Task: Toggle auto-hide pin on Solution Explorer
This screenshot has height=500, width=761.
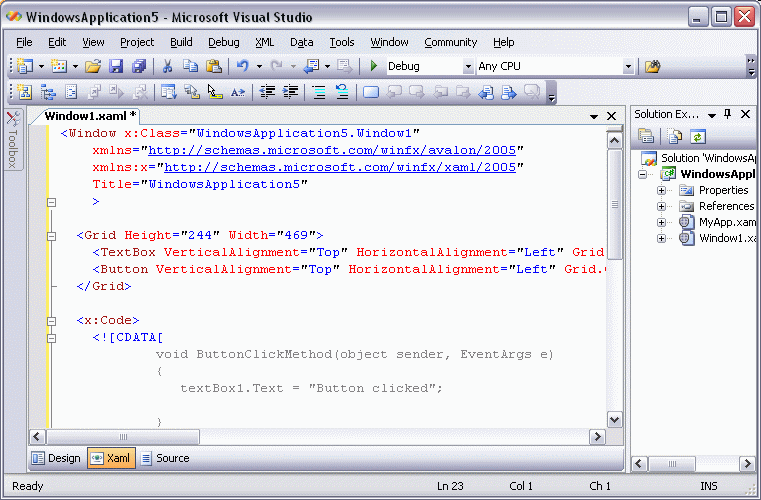Action: point(727,114)
